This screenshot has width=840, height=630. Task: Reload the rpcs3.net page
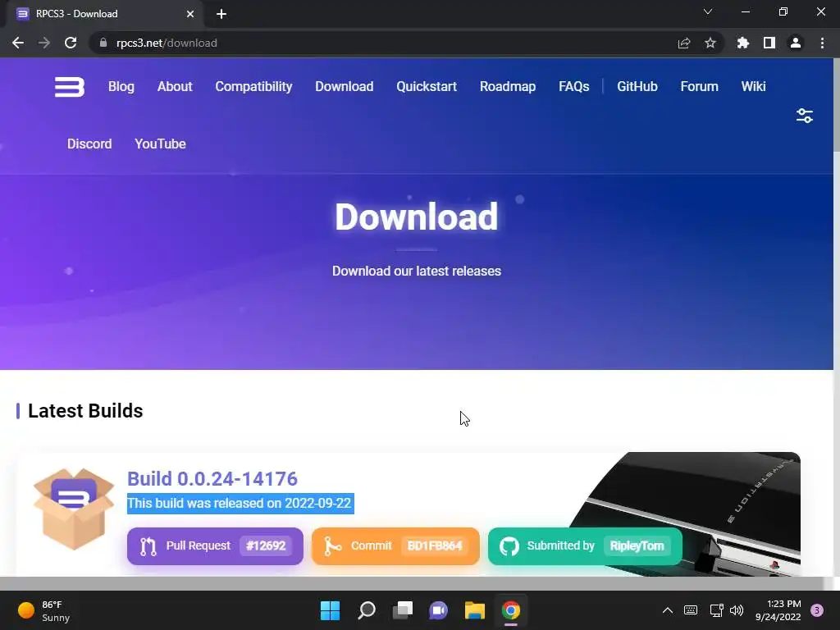[x=71, y=43]
